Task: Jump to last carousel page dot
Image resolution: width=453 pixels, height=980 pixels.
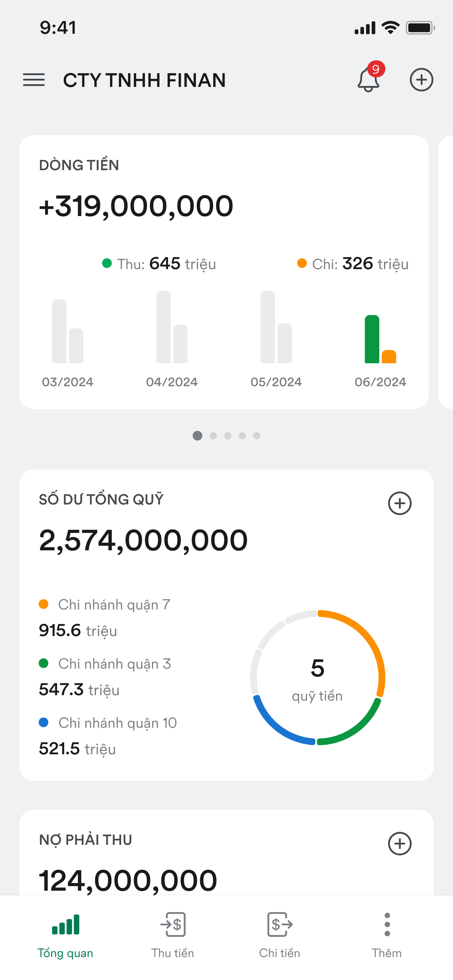Action: 257,436
